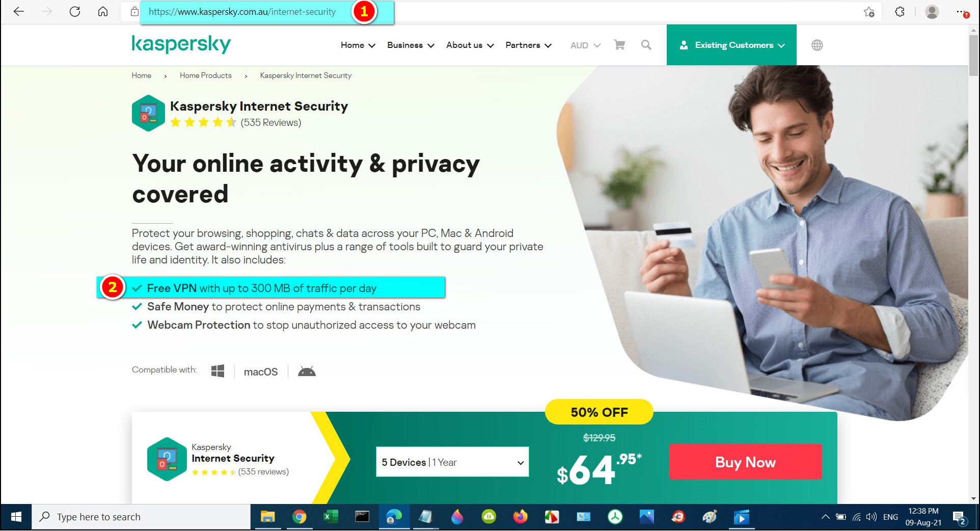The height and width of the screenshot is (531, 980).
Task: Open the browser extensions puzzle icon
Action: 900,12
